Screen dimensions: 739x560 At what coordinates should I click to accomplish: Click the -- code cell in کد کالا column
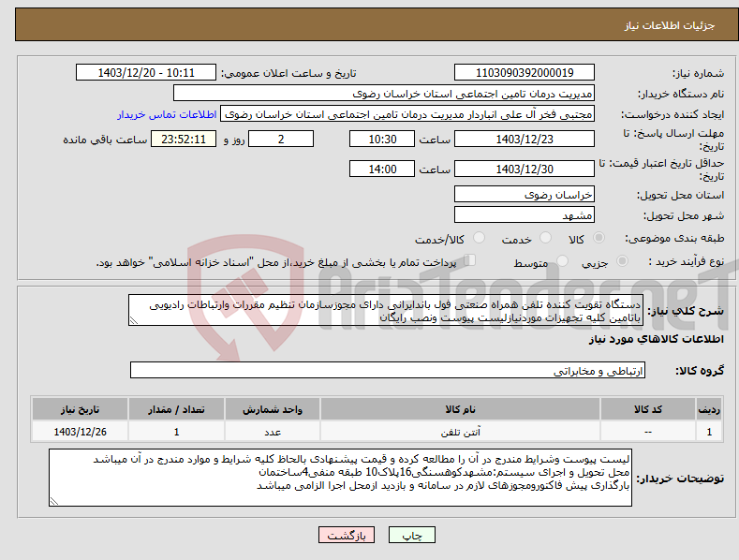click(648, 432)
